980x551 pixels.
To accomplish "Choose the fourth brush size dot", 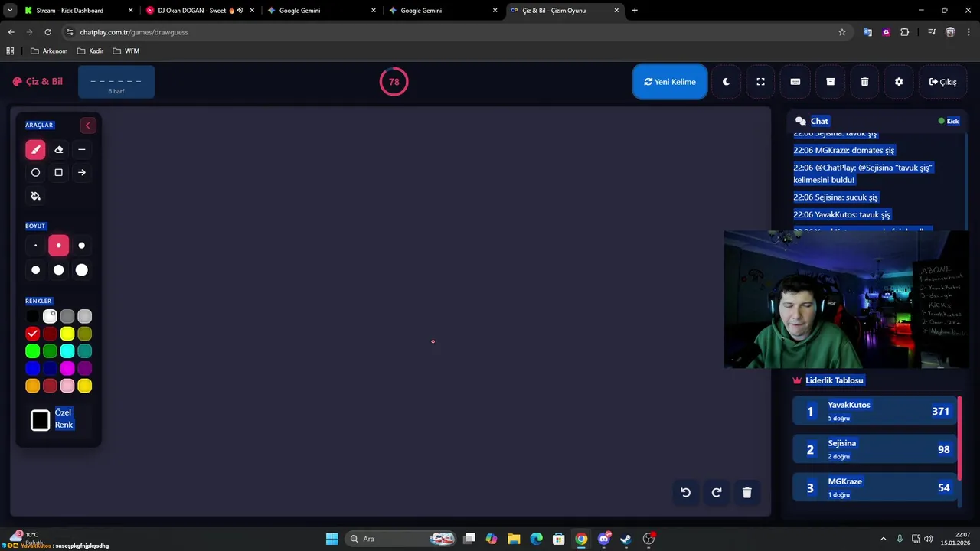I will (35, 269).
